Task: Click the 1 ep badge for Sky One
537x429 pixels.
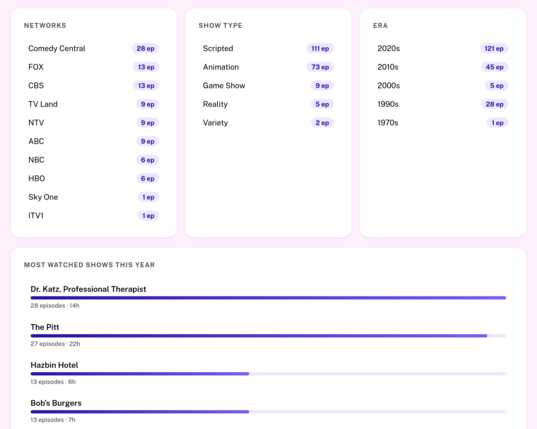Action: point(148,197)
